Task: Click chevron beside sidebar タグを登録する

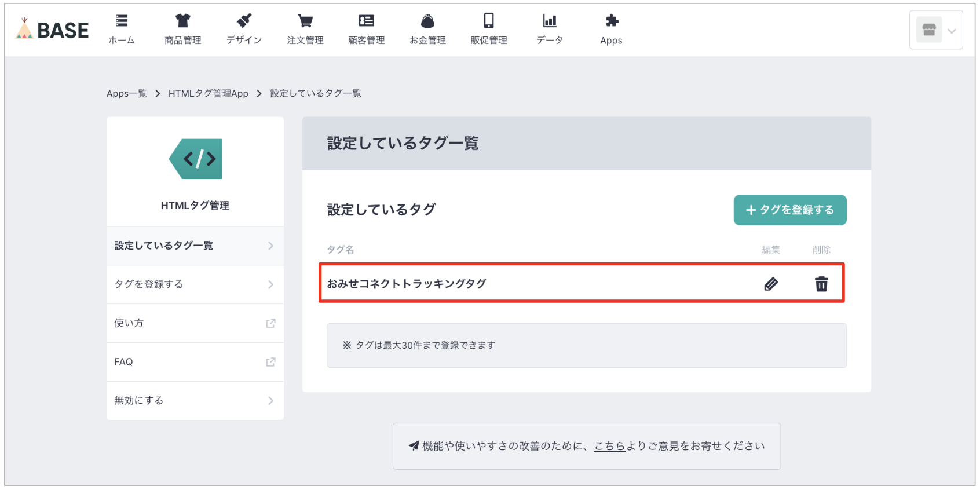Action: coord(270,284)
